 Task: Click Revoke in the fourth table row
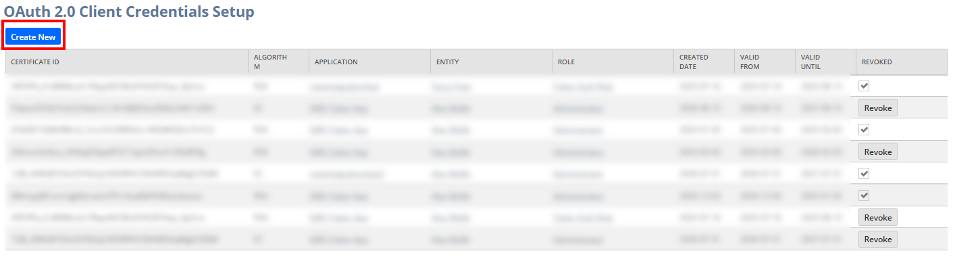pos(878,152)
